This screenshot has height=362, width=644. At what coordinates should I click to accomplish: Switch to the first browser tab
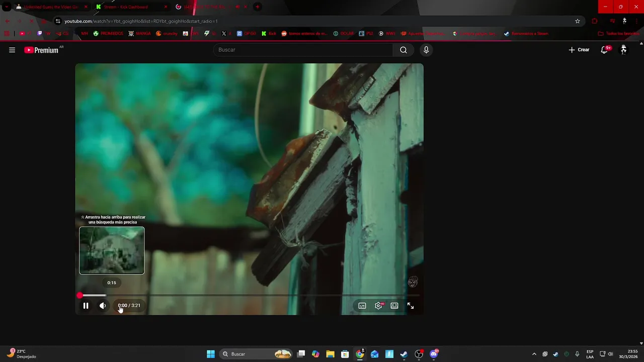(x=50, y=7)
